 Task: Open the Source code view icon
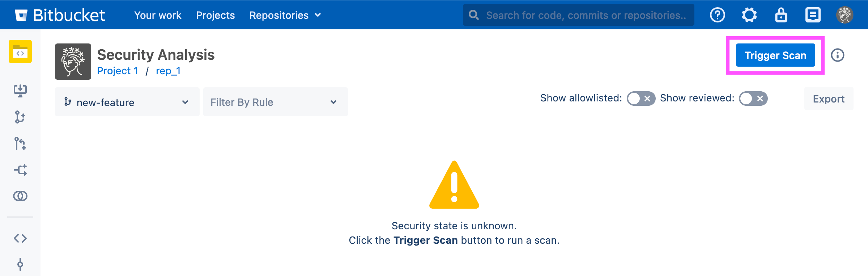click(x=20, y=238)
